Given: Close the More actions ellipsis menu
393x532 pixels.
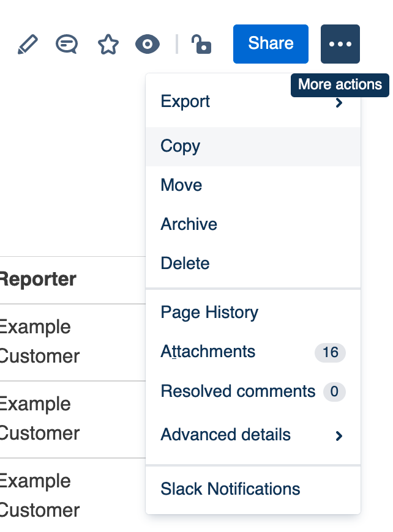Looking at the screenshot, I should click(340, 44).
